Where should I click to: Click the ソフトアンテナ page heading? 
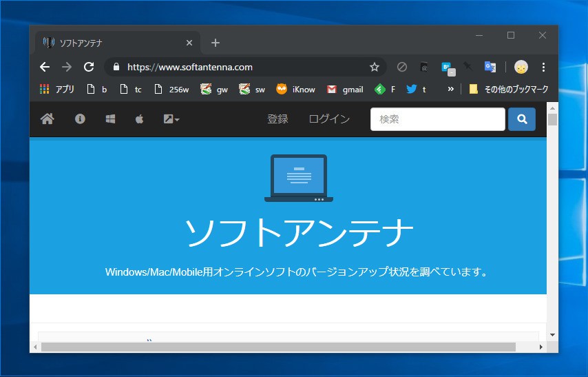point(299,233)
